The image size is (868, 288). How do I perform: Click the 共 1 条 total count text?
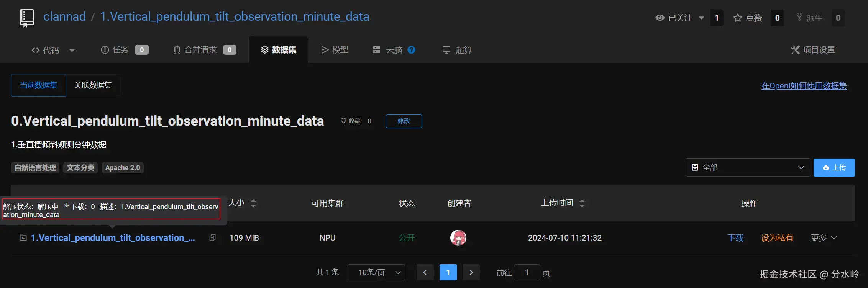pyautogui.click(x=328, y=272)
